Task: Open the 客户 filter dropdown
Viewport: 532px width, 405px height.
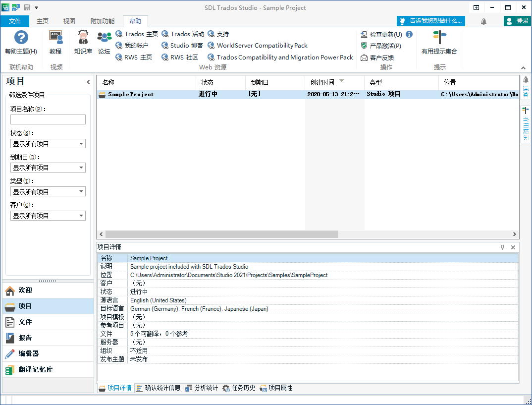Action: tap(48, 216)
